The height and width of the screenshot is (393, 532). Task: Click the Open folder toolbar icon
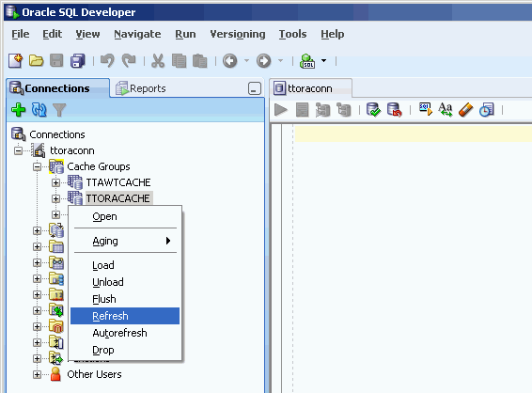(x=36, y=61)
